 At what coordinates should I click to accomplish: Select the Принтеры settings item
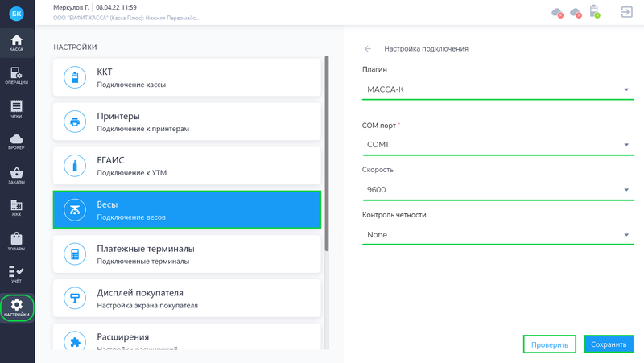187,122
